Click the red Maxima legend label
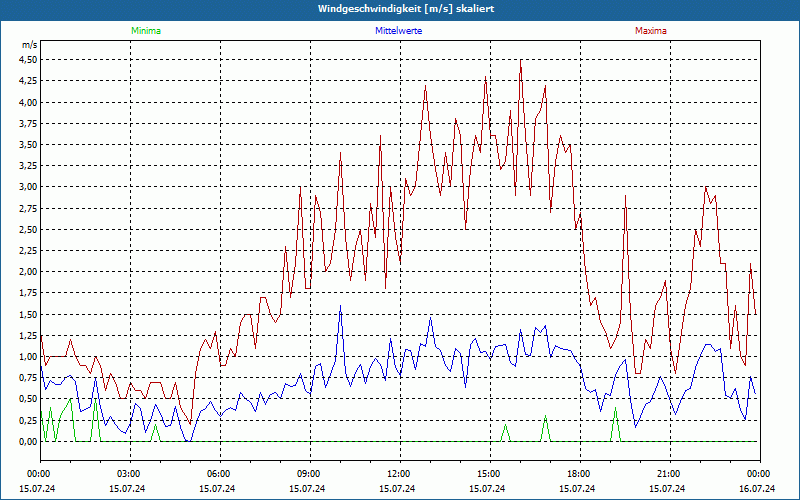Viewport: 800px width, 500px height. click(x=651, y=31)
